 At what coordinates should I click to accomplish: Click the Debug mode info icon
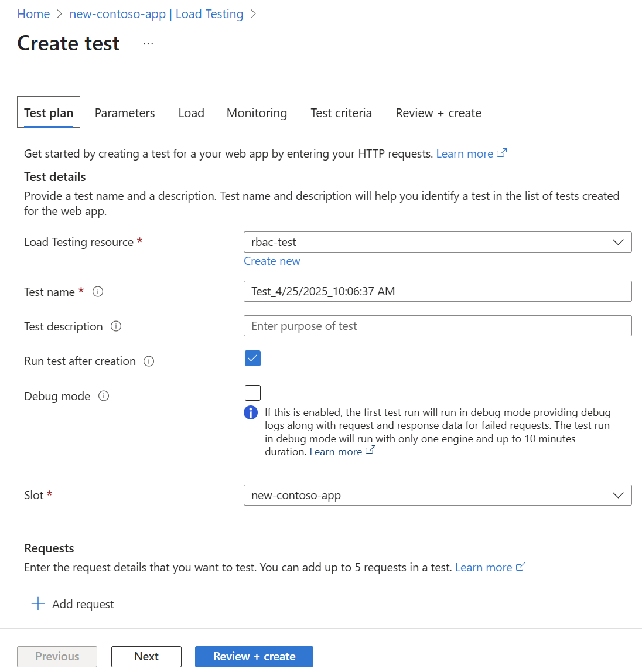coord(104,396)
